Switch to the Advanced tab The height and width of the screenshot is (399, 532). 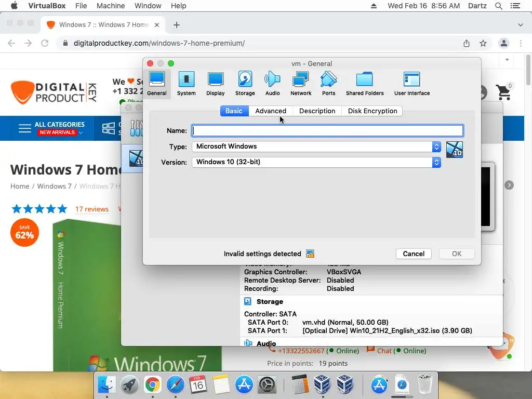click(x=270, y=111)
